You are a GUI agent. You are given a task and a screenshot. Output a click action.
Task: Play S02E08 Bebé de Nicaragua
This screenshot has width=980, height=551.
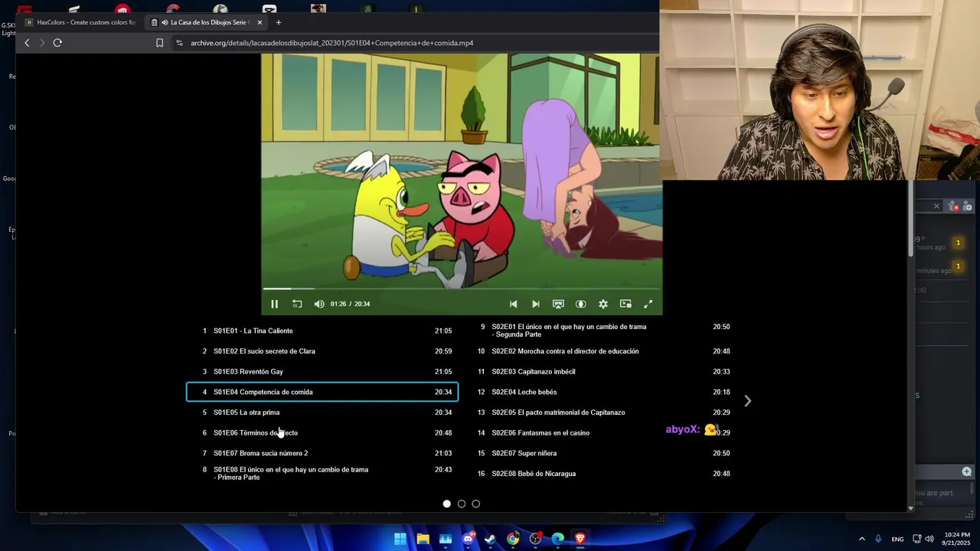coord(600,474)
